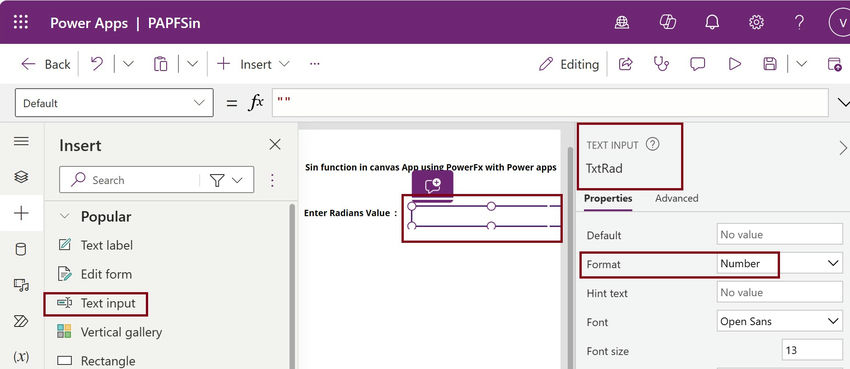The image size is (850, 369).
Task: Switch to the Properties tab
Action: [x=608, y=198]
